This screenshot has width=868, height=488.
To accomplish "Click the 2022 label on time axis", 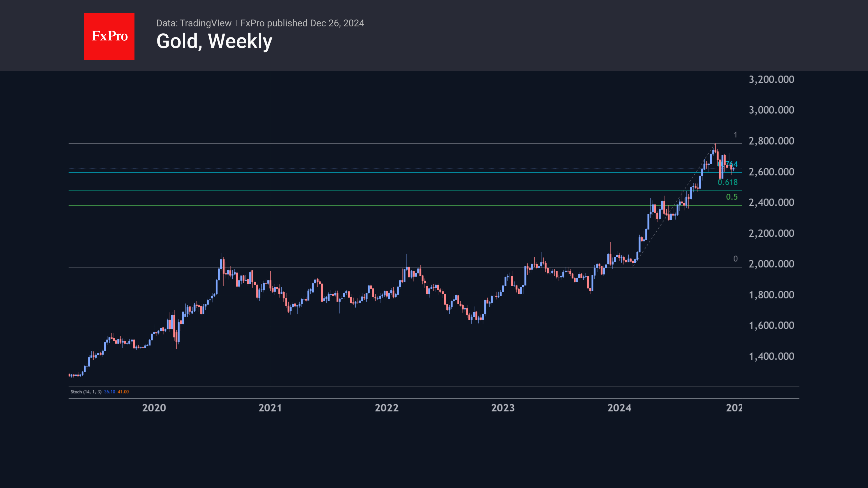I will (x=387, y=408).
